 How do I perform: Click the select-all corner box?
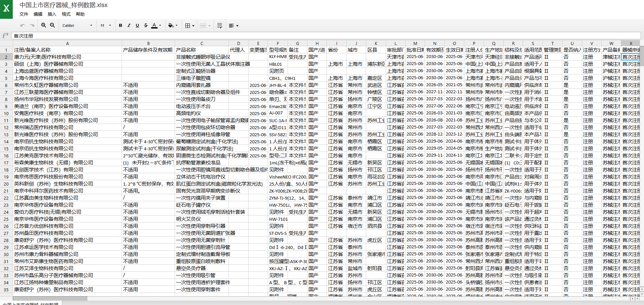point(6,43)
